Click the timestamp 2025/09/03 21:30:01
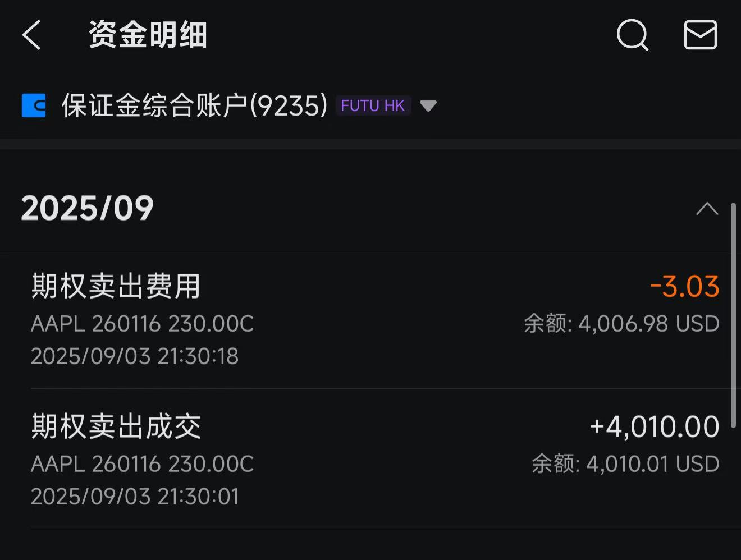The image size is (741, 560). pos(135,497)
